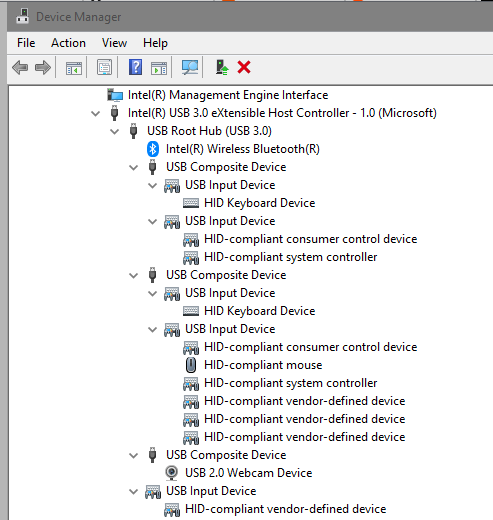Collapse USB Input Device containing HID-compliant mouse
The height and width of the screenshot is (520, 493).
[153, 330]
